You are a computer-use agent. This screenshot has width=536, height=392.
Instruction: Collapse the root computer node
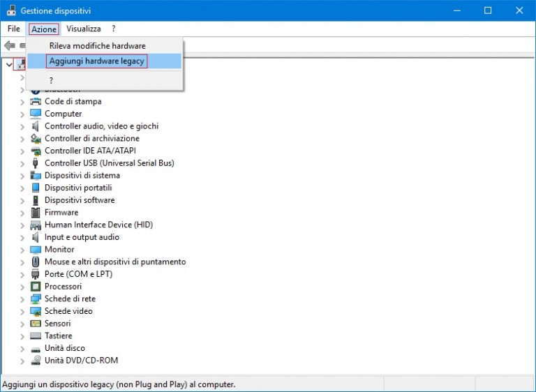[x=8, y=64]
